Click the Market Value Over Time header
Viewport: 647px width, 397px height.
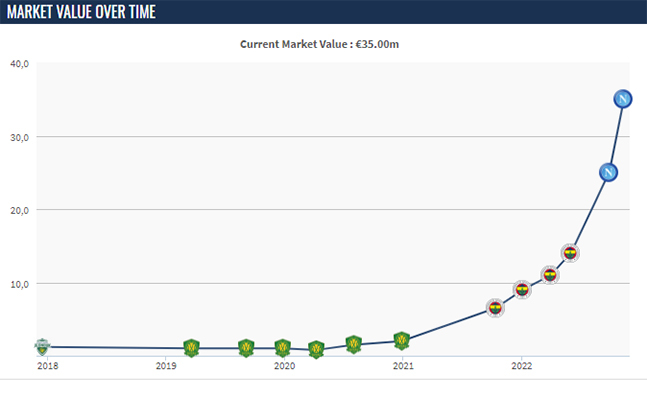pyautogui.click(x=81, y=12)
